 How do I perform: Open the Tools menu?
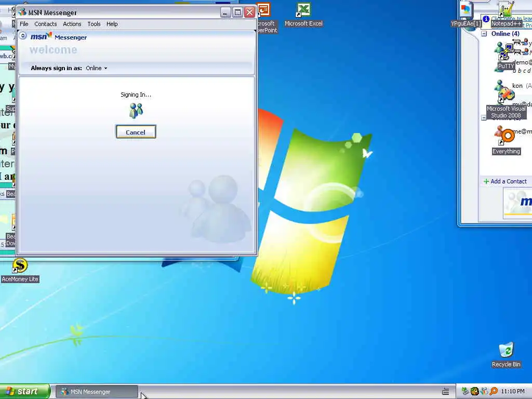[94, 24]
